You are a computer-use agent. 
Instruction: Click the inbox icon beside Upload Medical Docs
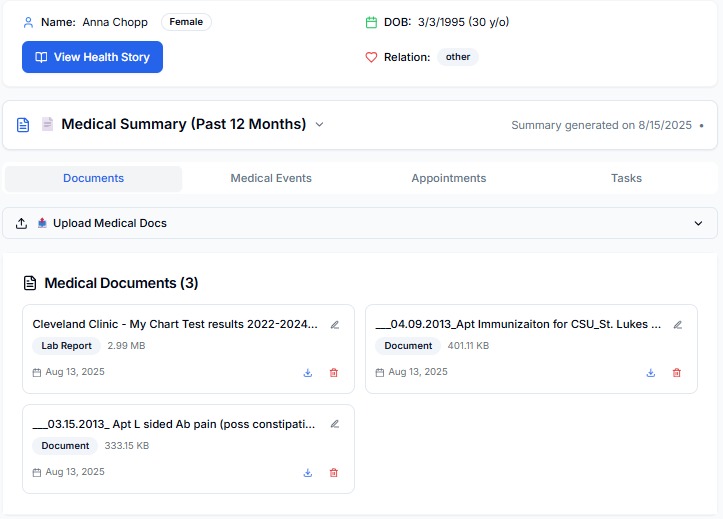42,223
